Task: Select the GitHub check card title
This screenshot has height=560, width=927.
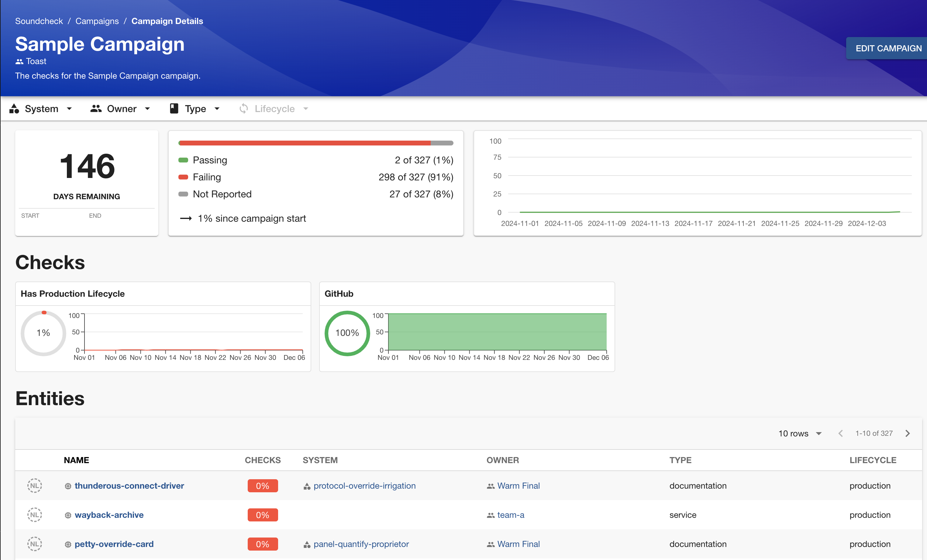Action: point(339,294)
